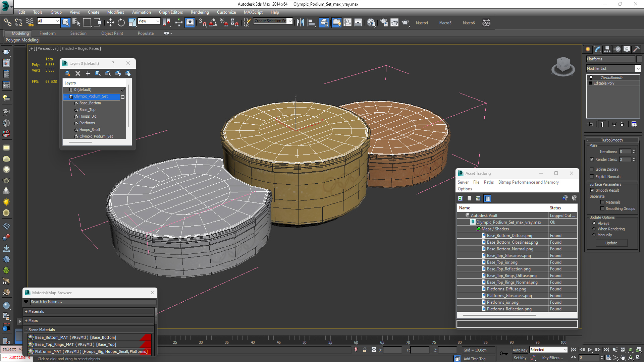
Task: Adjust the Iterations spinner arrows
Action: (x=634, y=152)
